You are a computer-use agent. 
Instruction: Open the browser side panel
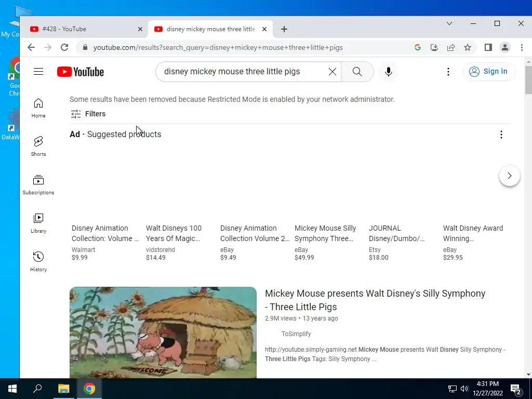(488, 47)
